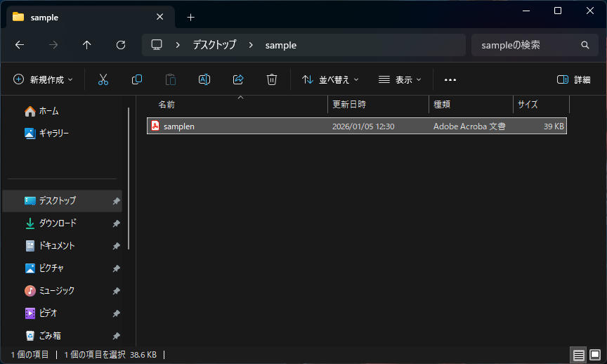Refresh the current folder view

click(121, 45)
